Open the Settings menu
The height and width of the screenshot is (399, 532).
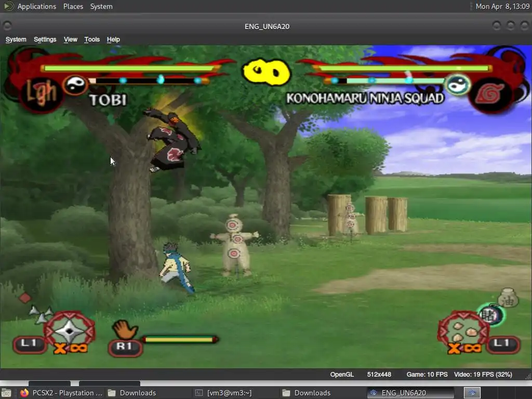[45, 39]
